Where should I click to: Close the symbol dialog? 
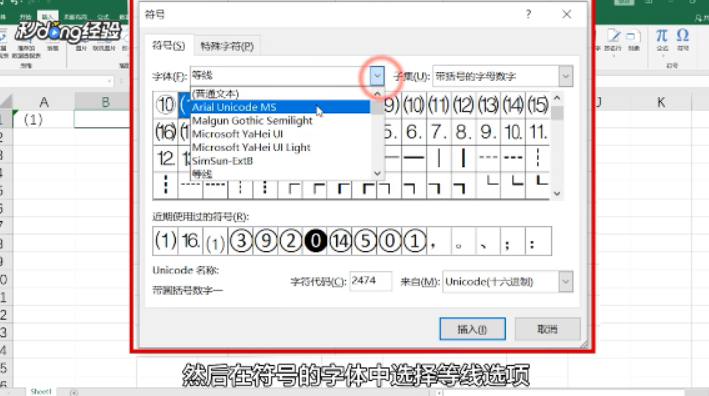point(567,14)
